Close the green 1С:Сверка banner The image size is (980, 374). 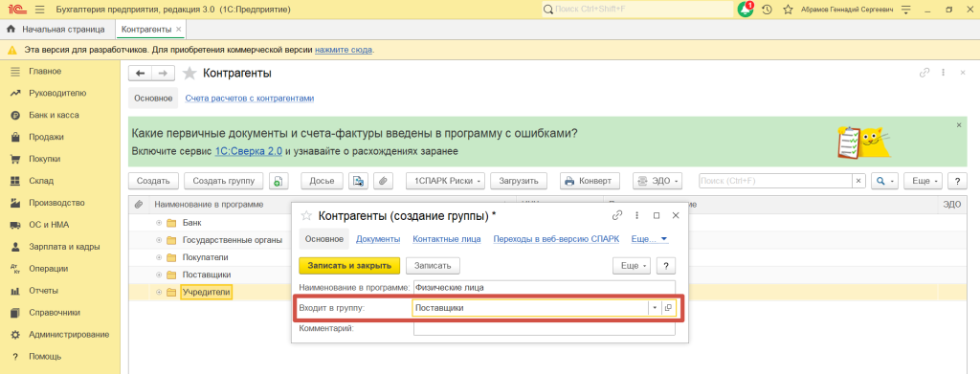point(959,125)
